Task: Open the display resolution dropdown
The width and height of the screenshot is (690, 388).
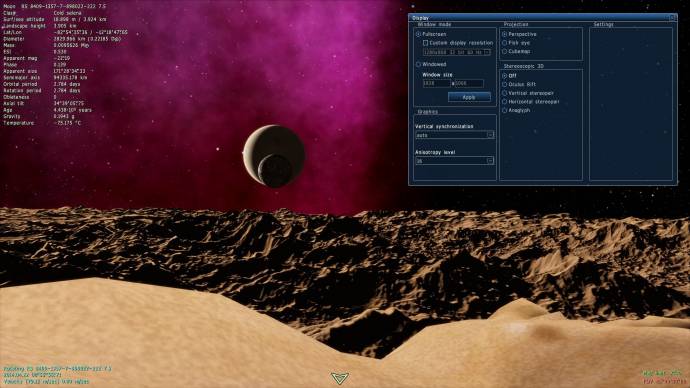Action: 457,52
